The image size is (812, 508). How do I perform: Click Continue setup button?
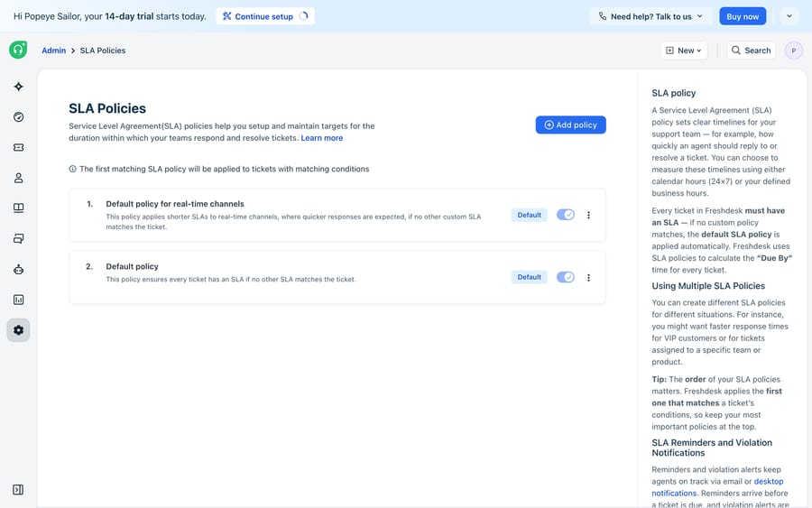pos(265,16)
